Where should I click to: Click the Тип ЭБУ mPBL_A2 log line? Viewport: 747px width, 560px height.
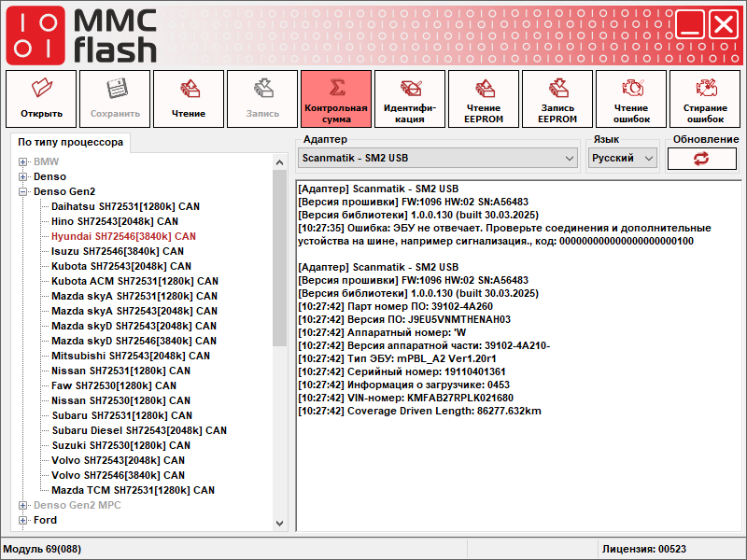point(398,358)
